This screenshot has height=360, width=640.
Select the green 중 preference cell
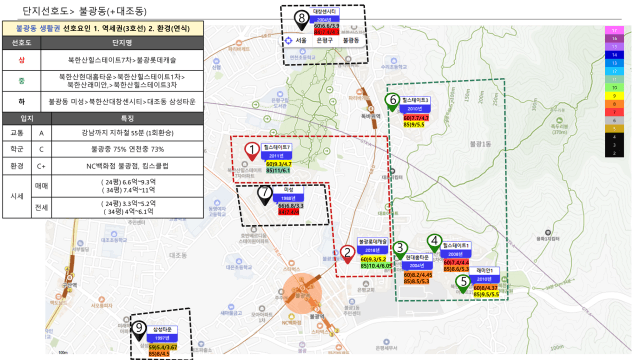pos(21,81)
